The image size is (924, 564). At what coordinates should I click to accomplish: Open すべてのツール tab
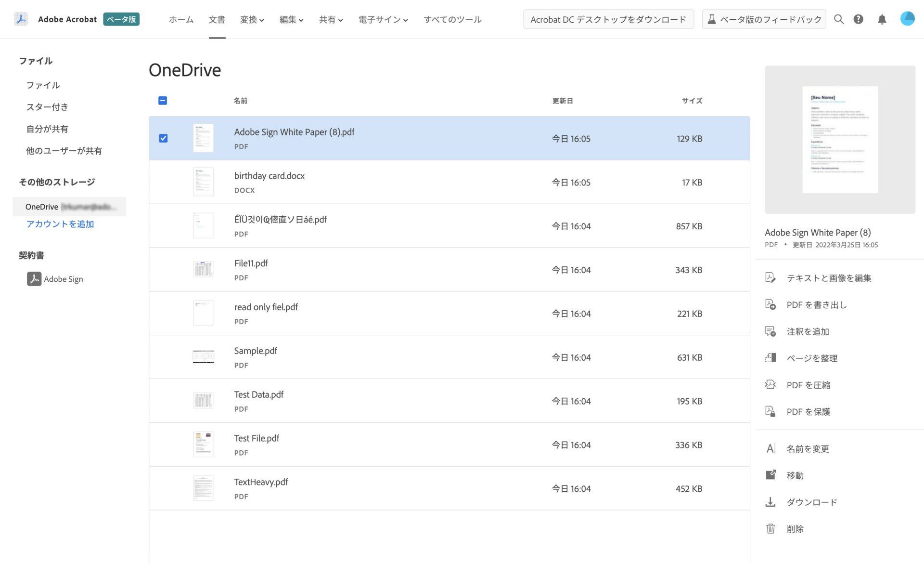pos(452,20)
